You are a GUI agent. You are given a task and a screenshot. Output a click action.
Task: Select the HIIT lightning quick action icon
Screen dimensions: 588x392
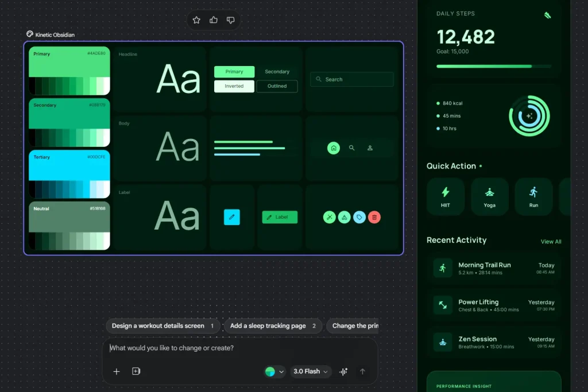tap(445, 192)
